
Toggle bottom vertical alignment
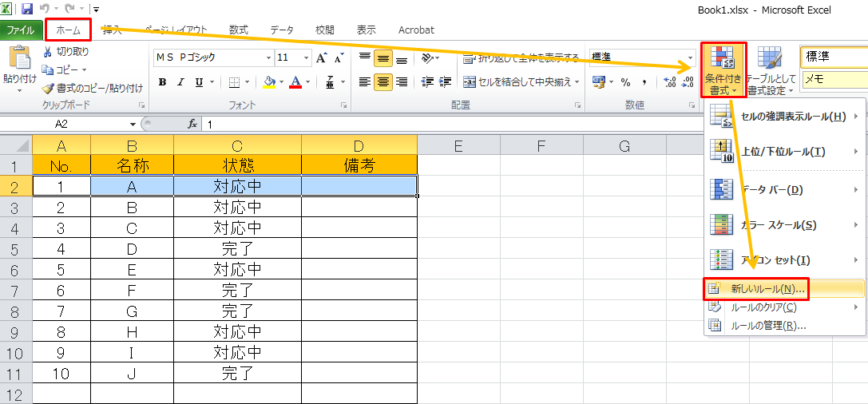pos(402,57)
